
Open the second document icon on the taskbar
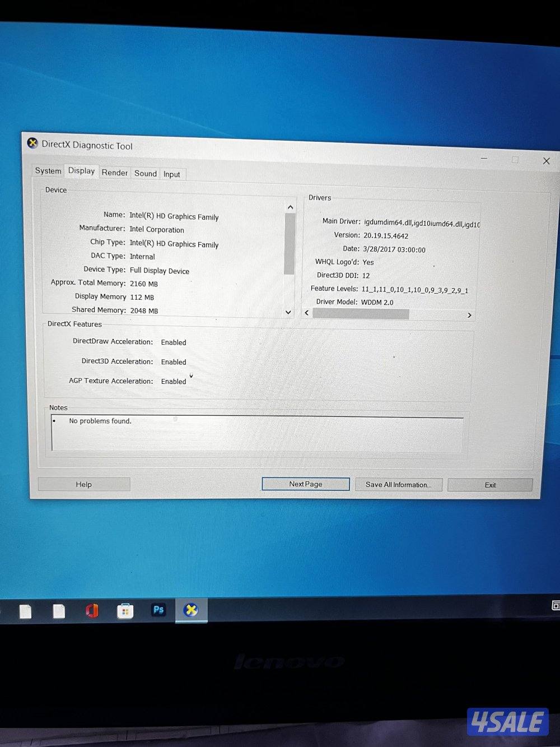pyautogui.click(x=59, y=610)
